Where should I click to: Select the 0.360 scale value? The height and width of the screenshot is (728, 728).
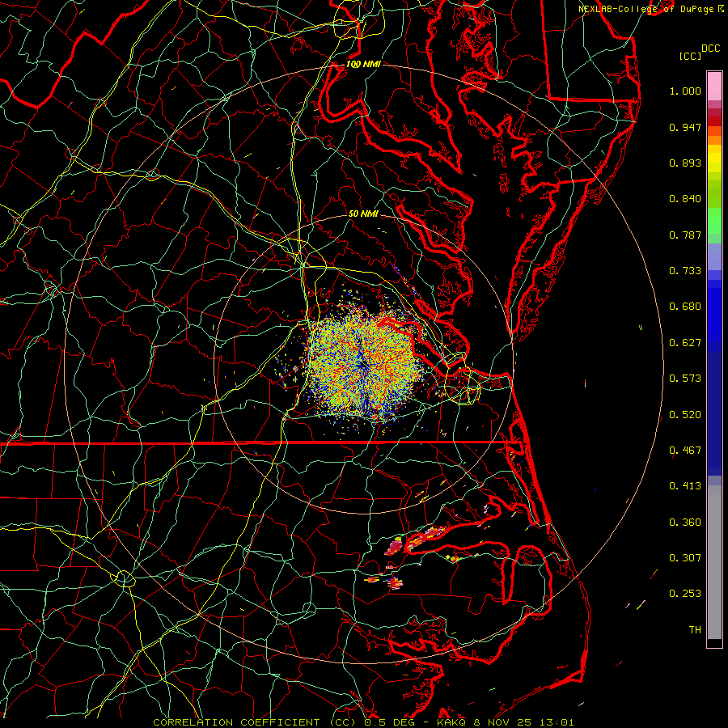click(x=685, y=523)
